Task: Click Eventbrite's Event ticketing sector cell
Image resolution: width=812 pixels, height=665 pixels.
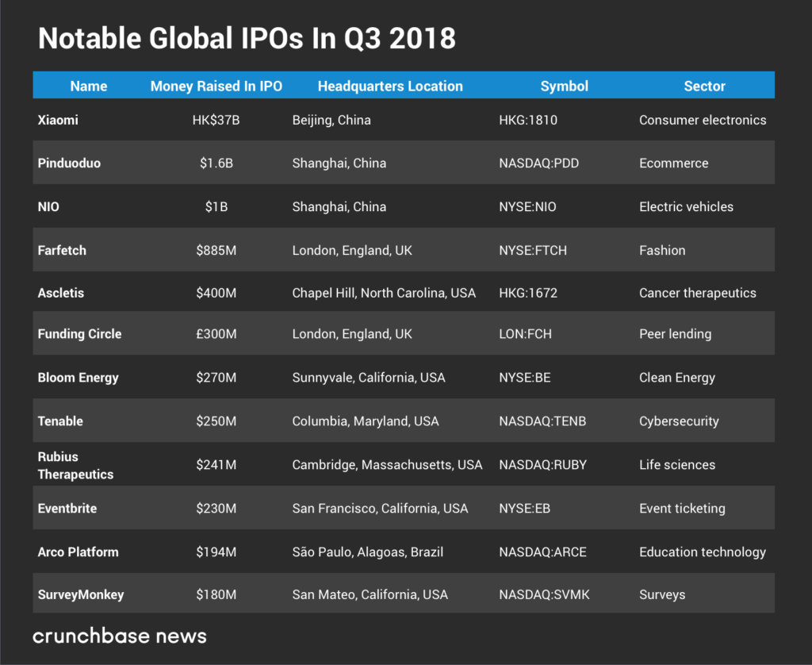Action: coord(681,508)
